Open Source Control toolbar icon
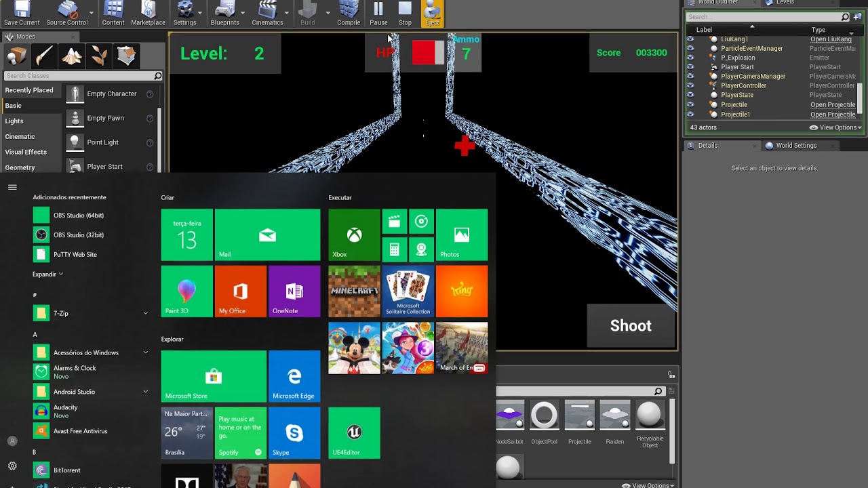 66,14
